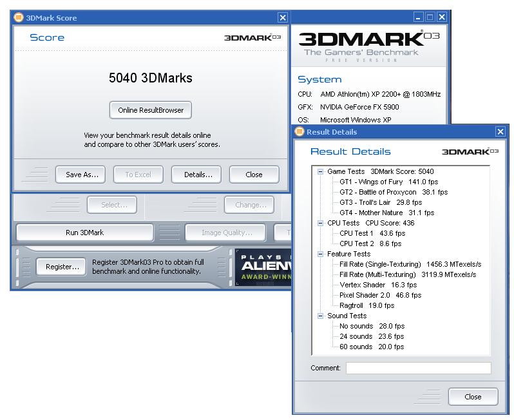Close the Result Details window with X
This screenshot has height=420, width=514.
pyautogui.click(x=500, y=131)
